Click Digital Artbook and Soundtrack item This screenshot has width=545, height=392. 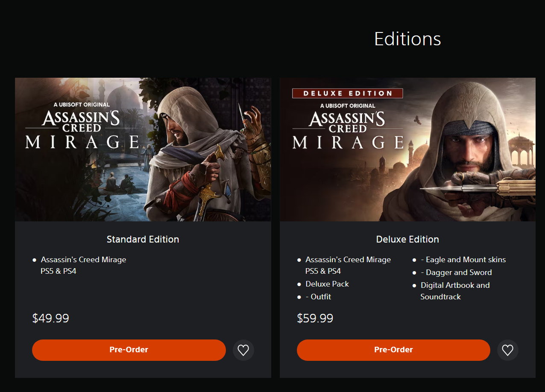click(x=455, y=285)
